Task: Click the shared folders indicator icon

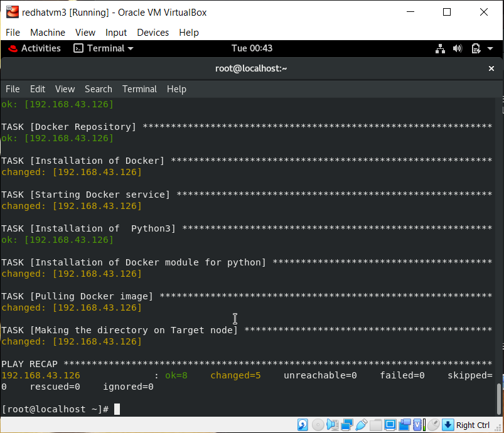Action: pyautogui.click(x=375, y=425)
